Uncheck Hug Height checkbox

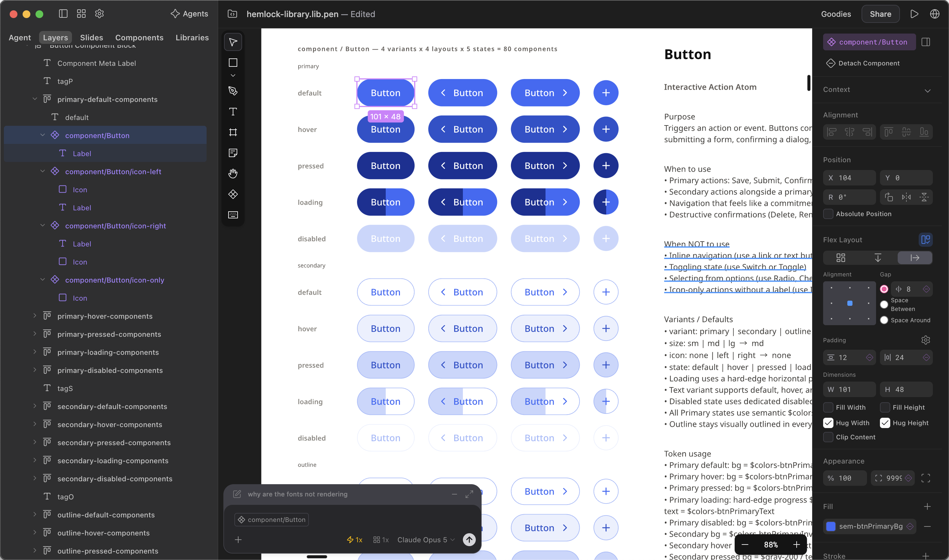[885, 423]
